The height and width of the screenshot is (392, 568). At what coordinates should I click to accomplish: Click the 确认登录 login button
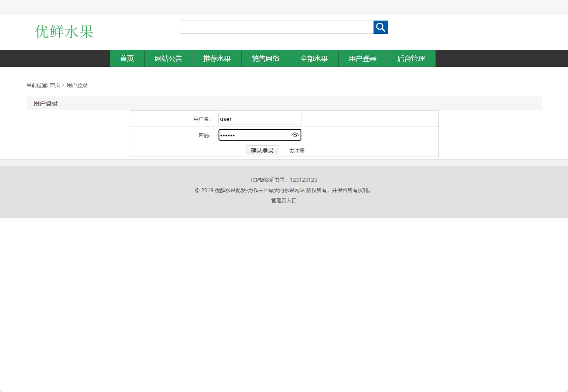[262, 150]
